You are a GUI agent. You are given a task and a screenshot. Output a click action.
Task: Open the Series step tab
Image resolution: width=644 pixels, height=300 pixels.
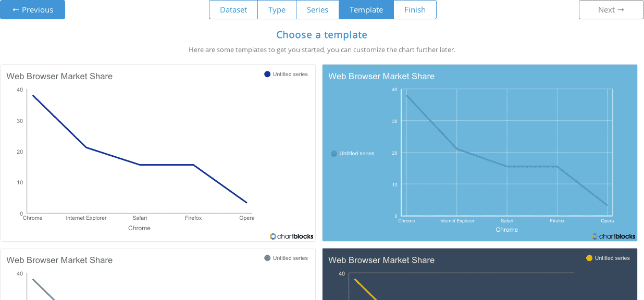click(317, 10)
